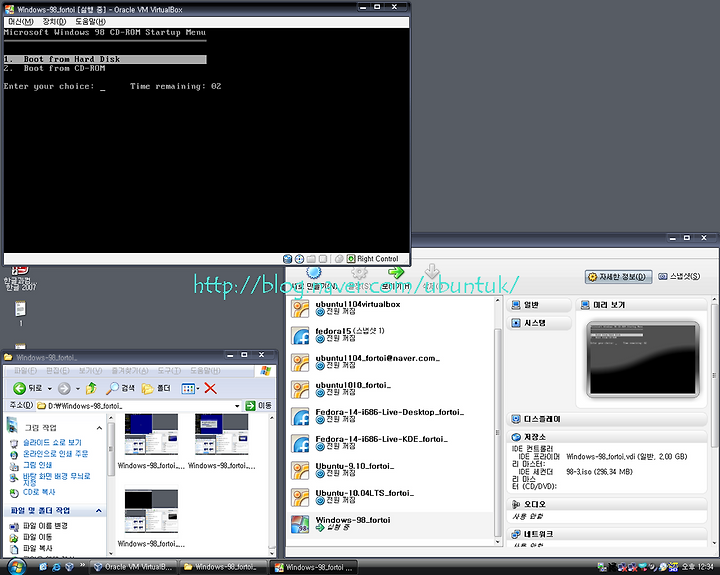Select the Fedora-14-i686-Live-KDE_fortoi_ entry
This screenshot has width=720, height=575.
[x=390, y=444]
